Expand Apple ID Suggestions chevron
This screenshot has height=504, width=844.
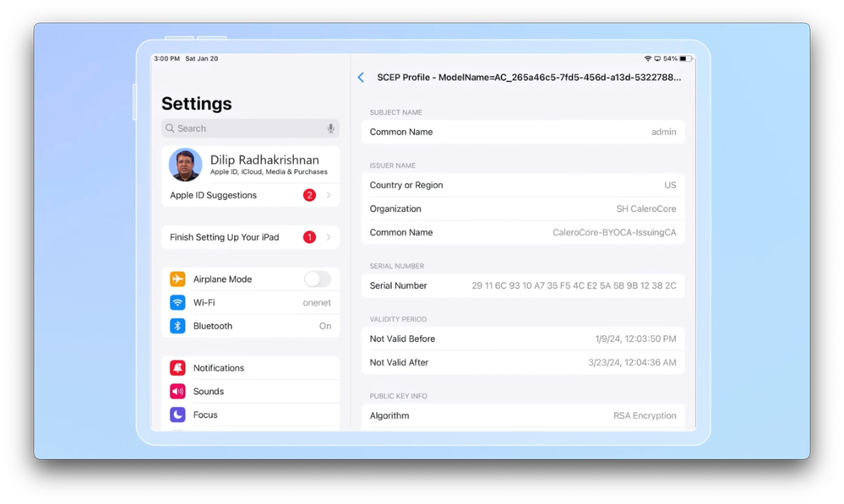tap(329, 195)
